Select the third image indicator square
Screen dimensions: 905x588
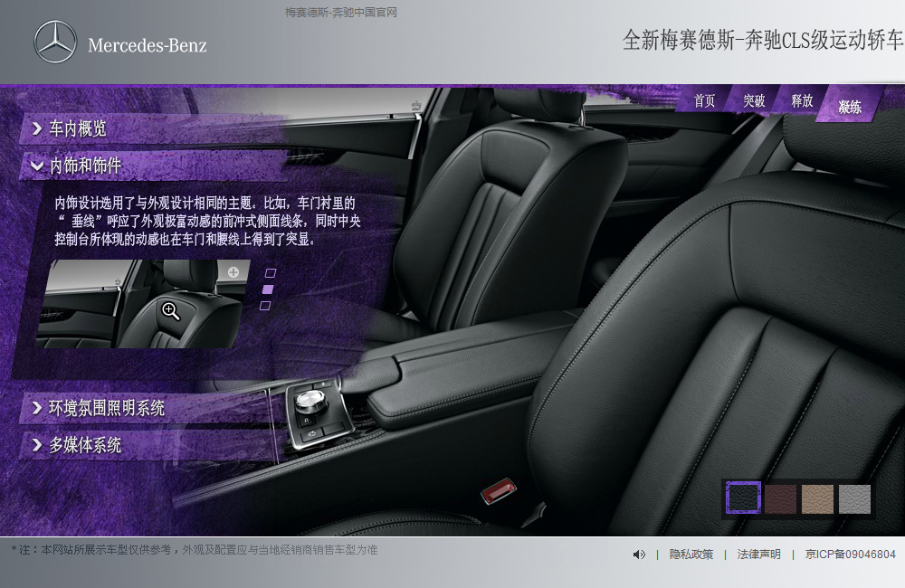tap(265, 306)
